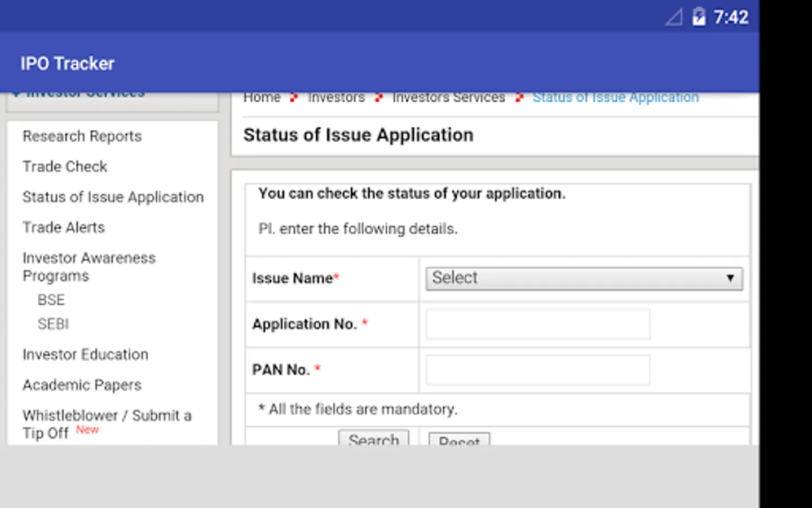
Task: Open Investor Education page
Action: (x=85, y=354)
